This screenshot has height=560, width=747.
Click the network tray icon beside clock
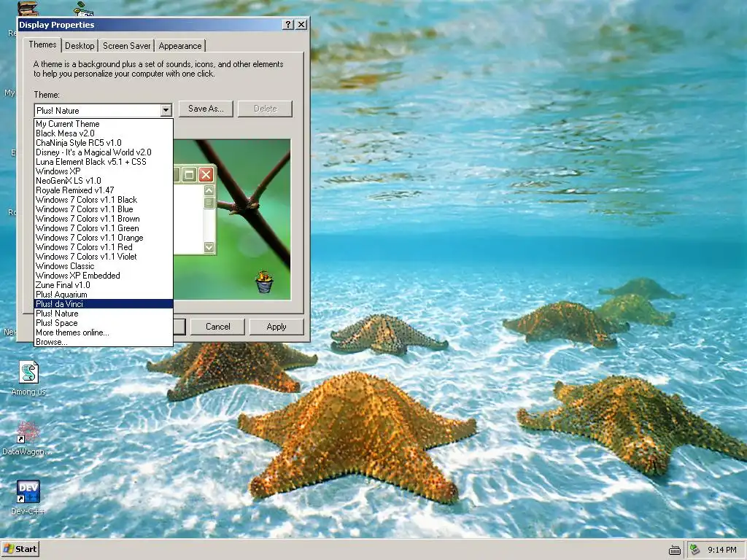pyautogui.click(x=694, y=550)
